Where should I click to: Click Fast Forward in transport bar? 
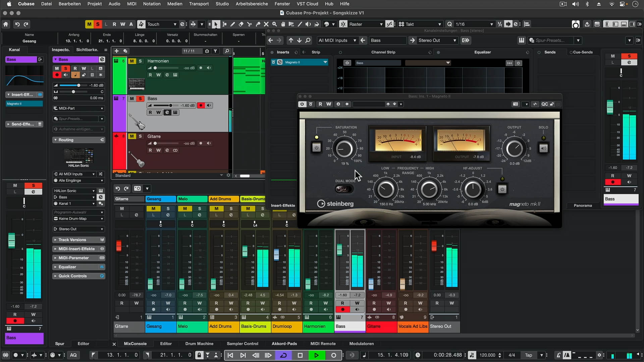click(268, 355)
